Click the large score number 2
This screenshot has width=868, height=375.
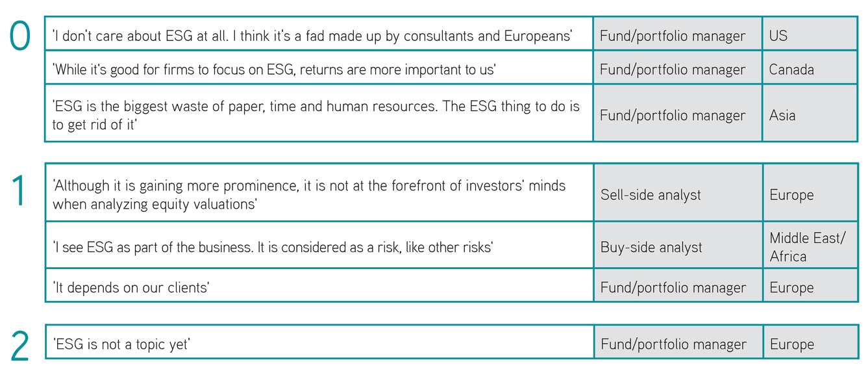click(20, 346)
